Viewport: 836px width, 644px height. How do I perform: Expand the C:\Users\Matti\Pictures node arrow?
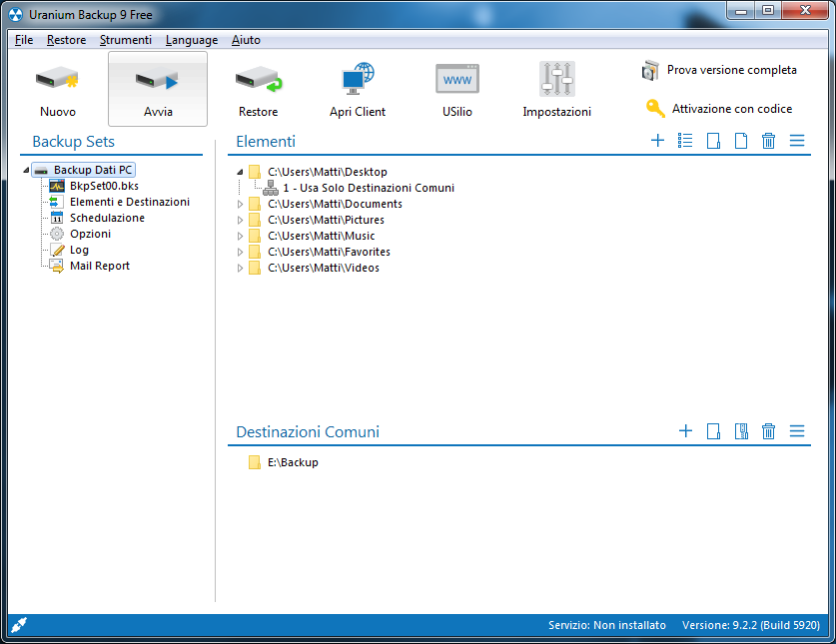240,220
